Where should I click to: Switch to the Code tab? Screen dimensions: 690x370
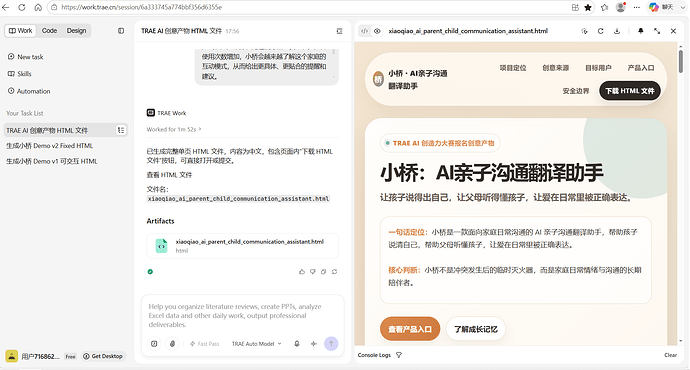coord(49,31)
